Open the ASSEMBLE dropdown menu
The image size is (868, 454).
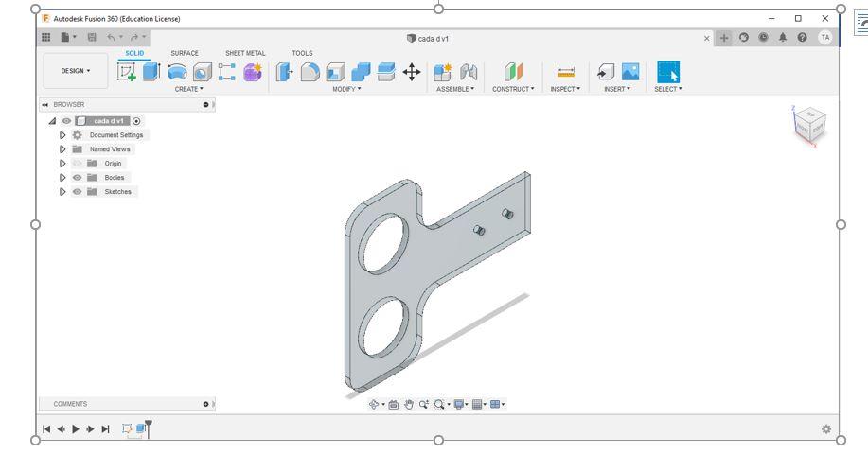(x=455, y=89)
